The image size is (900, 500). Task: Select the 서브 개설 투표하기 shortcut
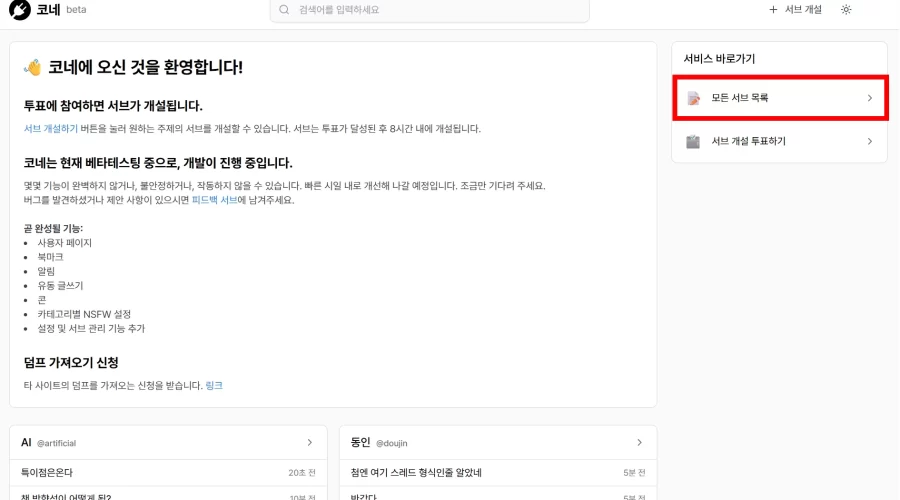coord(780,141)
